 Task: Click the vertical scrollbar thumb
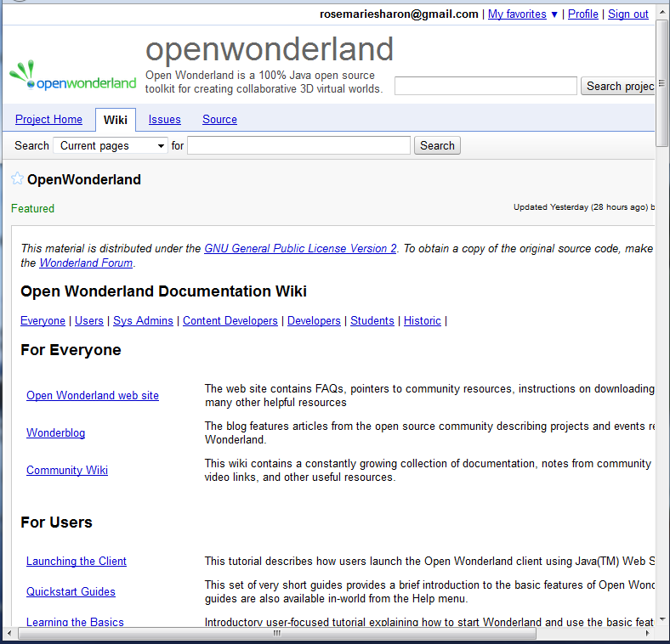(x=662, y=83)
